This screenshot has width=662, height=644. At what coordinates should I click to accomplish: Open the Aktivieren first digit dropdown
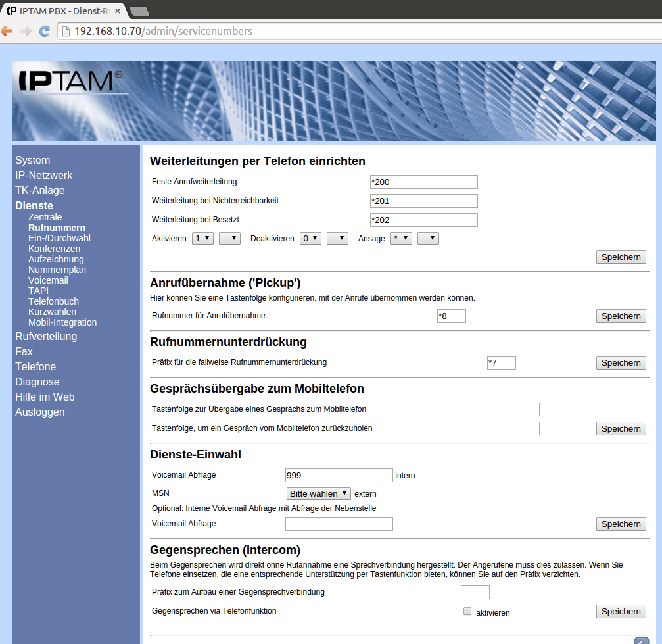coord(202,238)
